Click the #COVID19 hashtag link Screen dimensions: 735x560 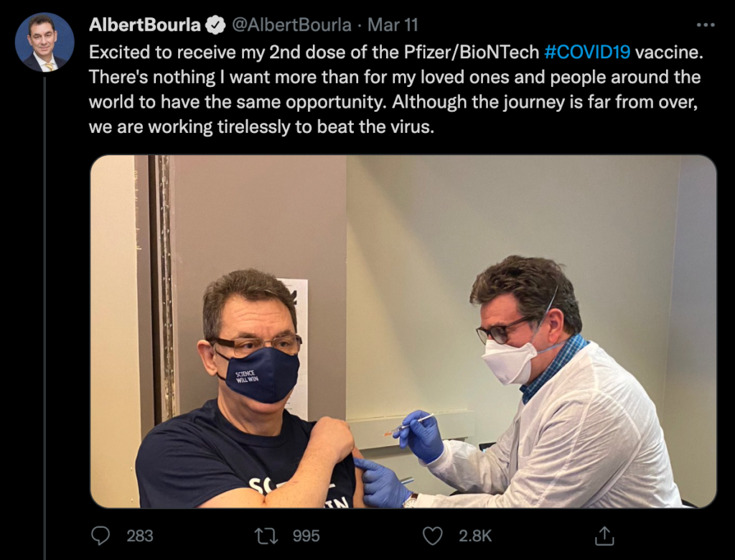587,52
